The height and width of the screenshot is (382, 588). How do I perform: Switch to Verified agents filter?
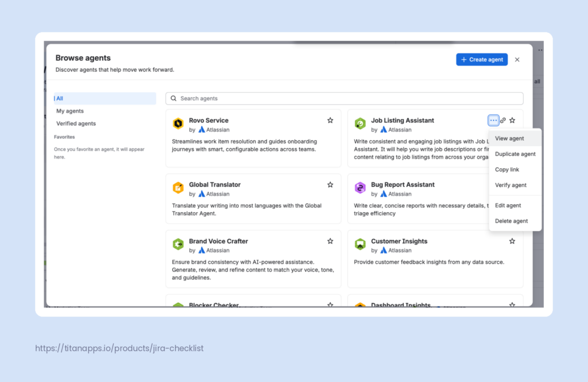click(x=105, y=123)
